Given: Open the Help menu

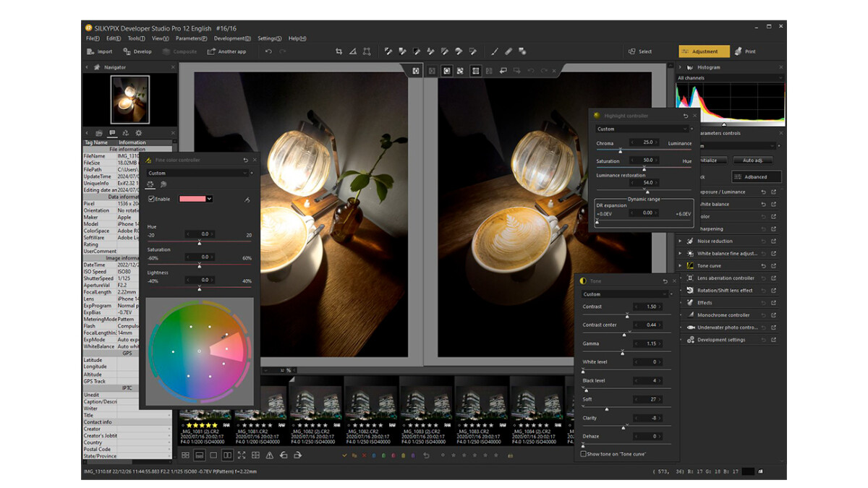Looking at the screenshot, I should coord(297,38).
